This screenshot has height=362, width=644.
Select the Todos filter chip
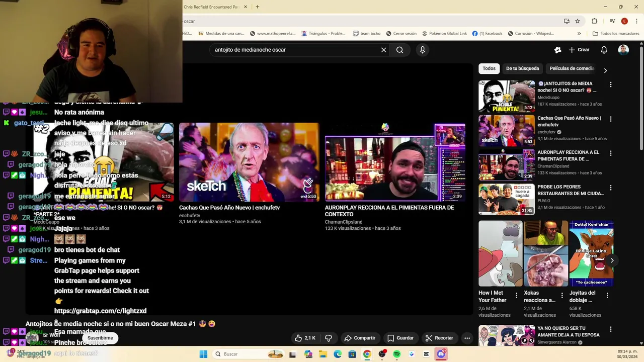point(489,68)
